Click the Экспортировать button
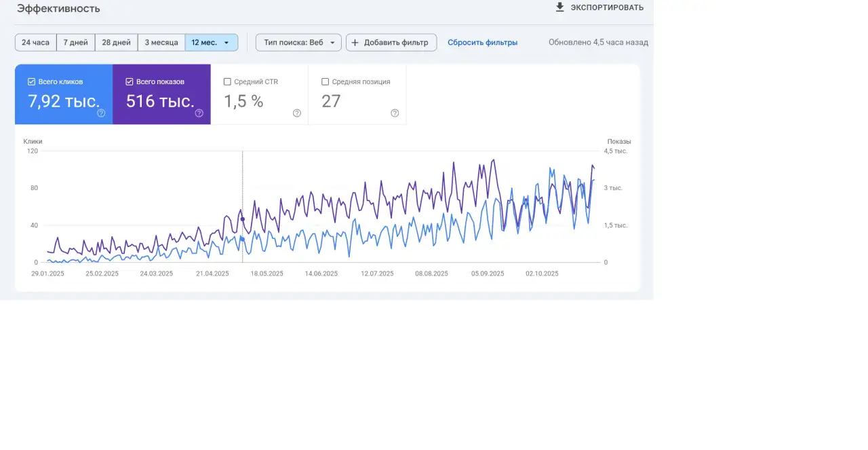The width and height of the screenshot is (868, 450). pyautogui.click(x=600, y=7)
